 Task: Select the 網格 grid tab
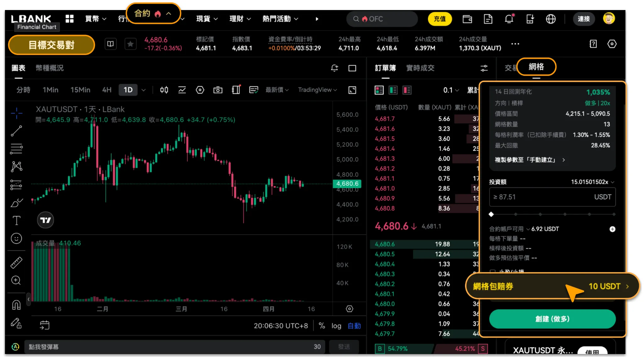536,67
